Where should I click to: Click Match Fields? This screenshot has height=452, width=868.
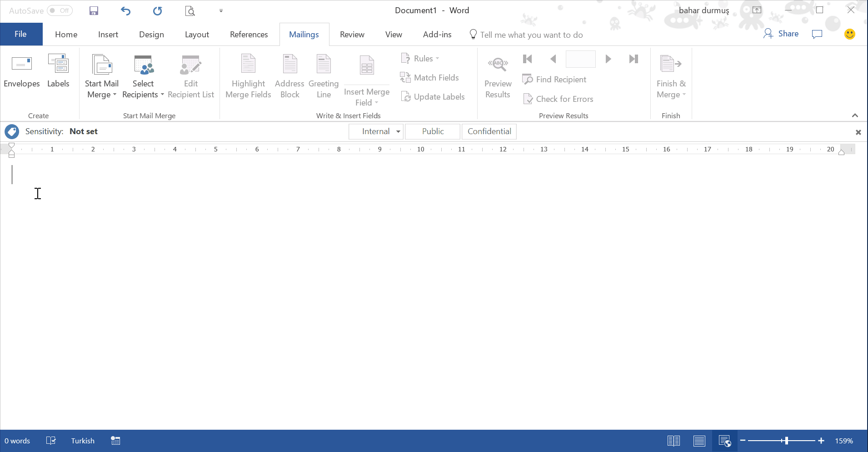429,78
